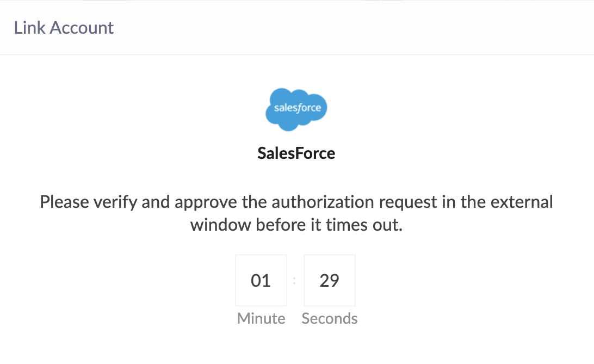Click the colon separator between timer boxes
Image resolution: width=594 pixels, height=364 pixels.
point(295,281)
